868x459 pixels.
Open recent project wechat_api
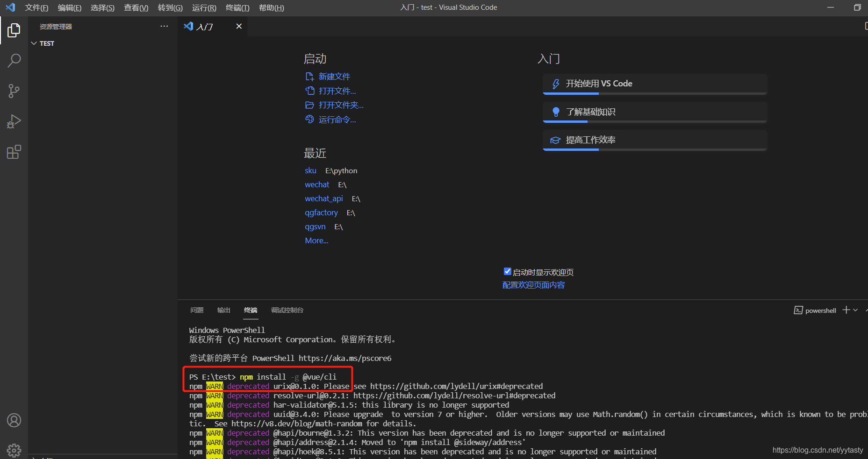(x=324, y=198)
